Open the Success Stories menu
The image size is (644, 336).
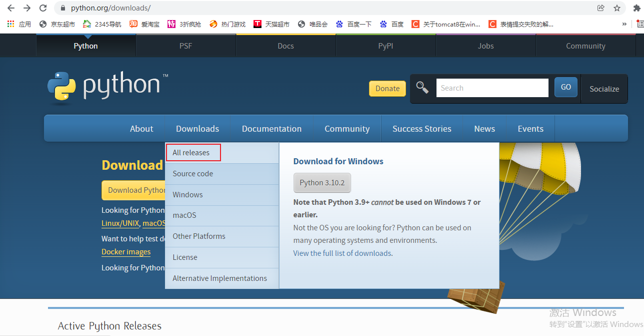422,129
